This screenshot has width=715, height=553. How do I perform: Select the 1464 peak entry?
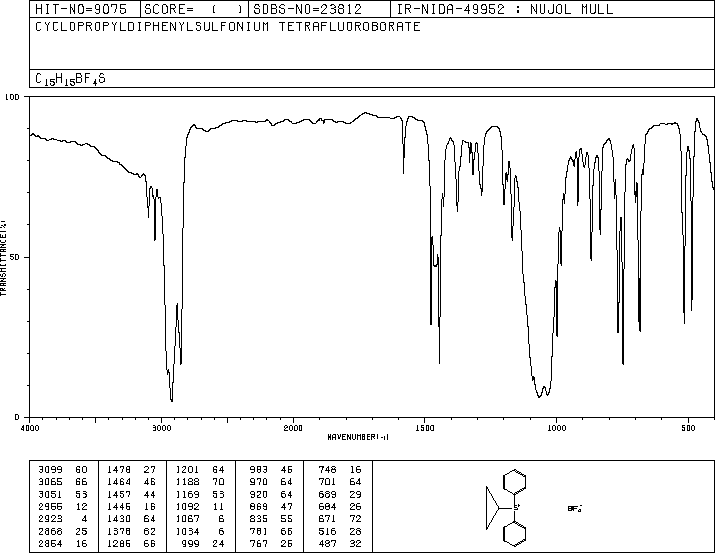click(x=132, y=482)
